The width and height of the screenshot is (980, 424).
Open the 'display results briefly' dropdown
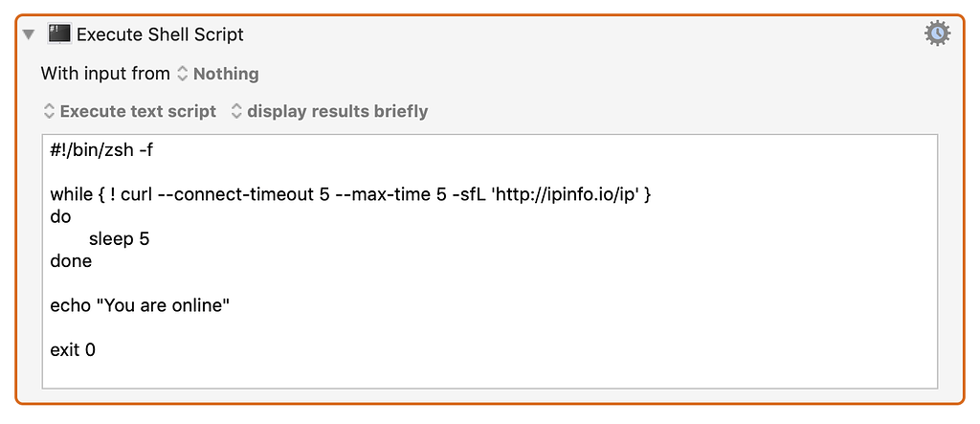(337, 111)
